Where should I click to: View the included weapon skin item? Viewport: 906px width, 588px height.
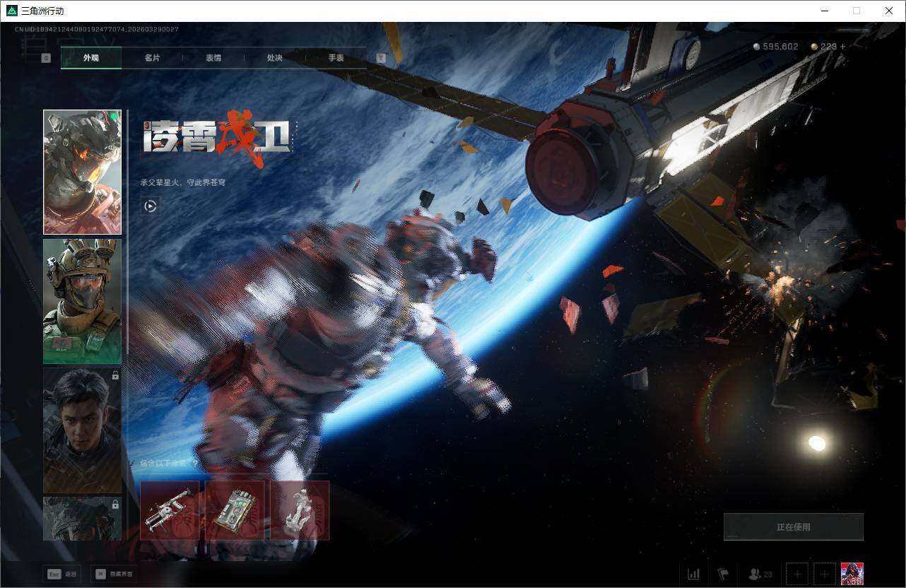(x=170, y=510)
